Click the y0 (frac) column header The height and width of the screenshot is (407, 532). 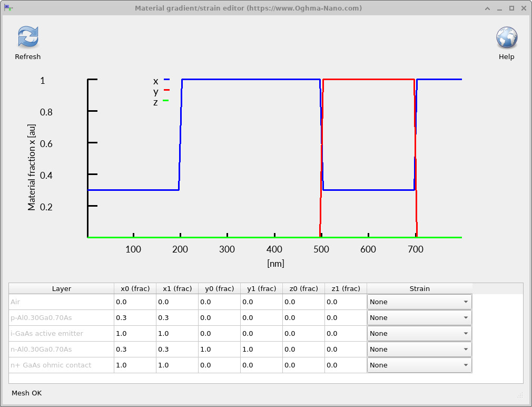point(219,288)
